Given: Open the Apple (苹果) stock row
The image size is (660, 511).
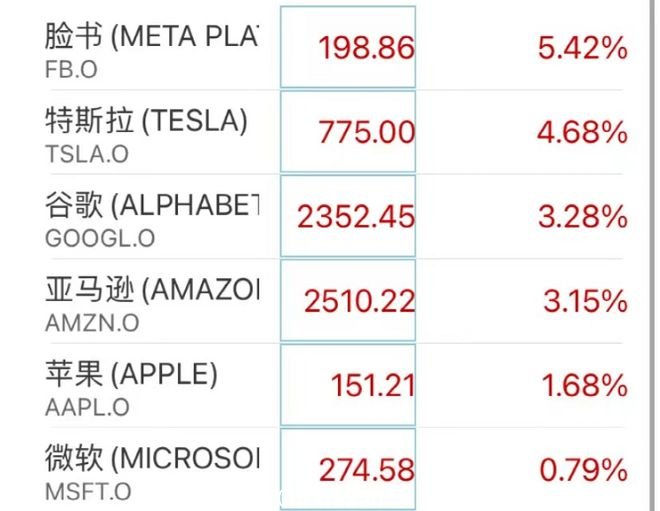Looking at the screenshot, I should coord(336,385).
